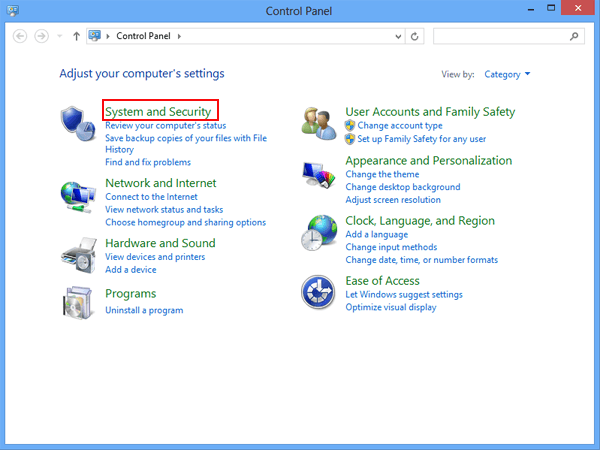Click the Forward navigation arrow
The image size is (600, 450).
[41, 36]
